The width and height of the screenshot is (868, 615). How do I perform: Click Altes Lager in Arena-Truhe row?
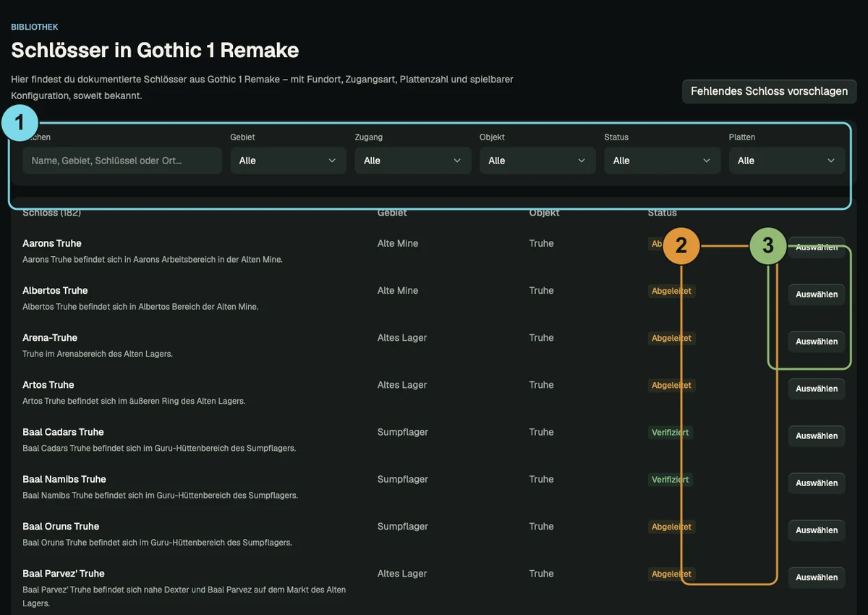(402, 337)
